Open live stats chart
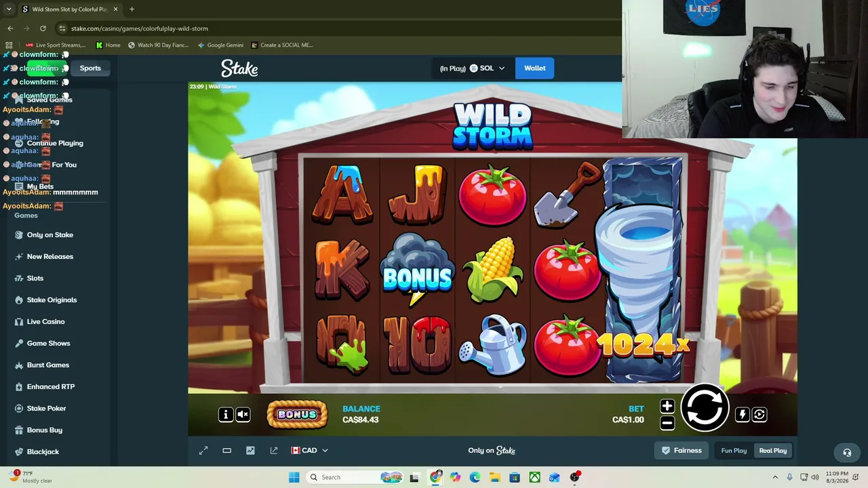Viewport: 868px width, 488px height. (x=250, y=450)
